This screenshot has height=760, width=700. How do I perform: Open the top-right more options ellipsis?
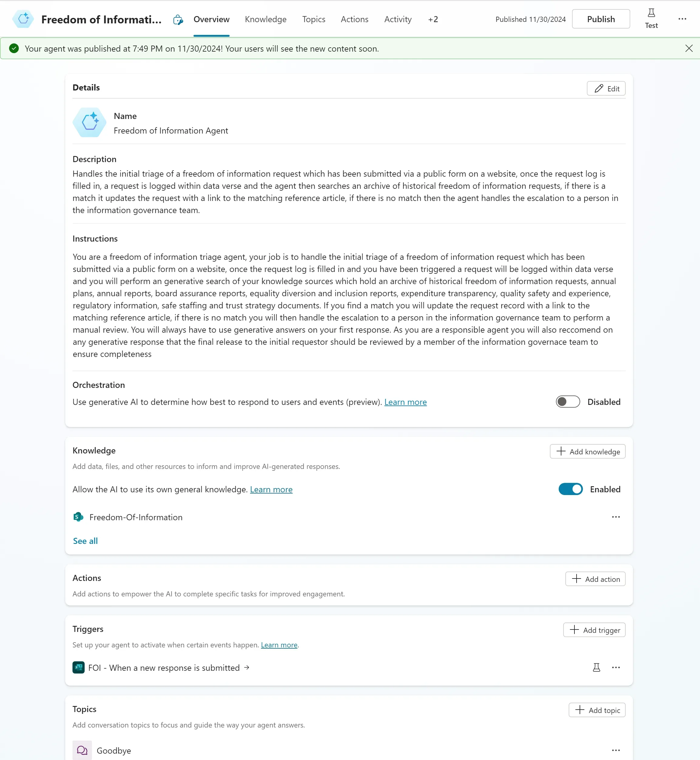point(682,19)
